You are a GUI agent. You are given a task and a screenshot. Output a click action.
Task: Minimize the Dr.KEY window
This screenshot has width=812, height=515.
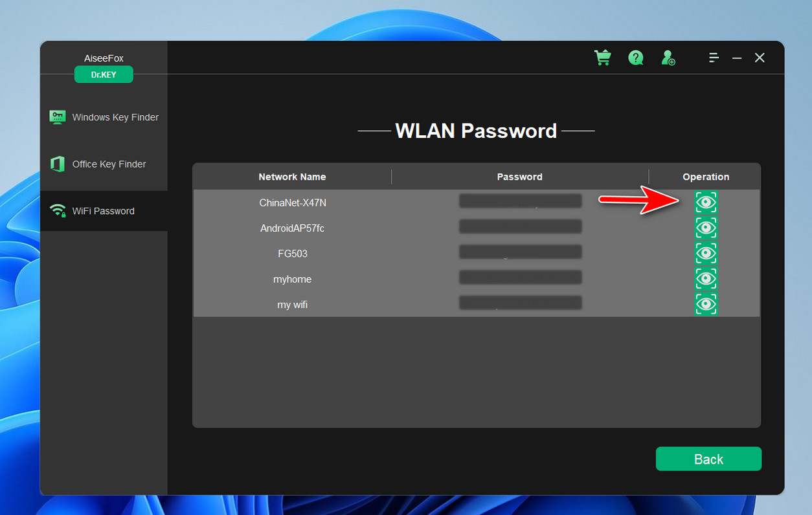[737, 58]
